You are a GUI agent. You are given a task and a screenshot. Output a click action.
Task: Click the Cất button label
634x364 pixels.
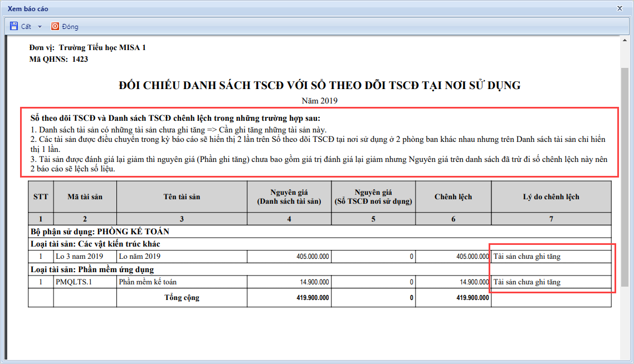click(x=26, y=27)
